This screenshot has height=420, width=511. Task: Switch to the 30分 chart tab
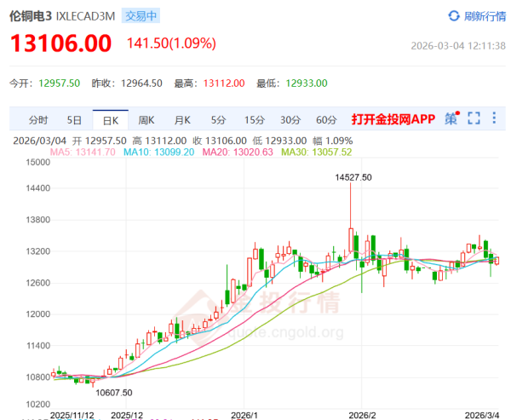pos(290,120)
